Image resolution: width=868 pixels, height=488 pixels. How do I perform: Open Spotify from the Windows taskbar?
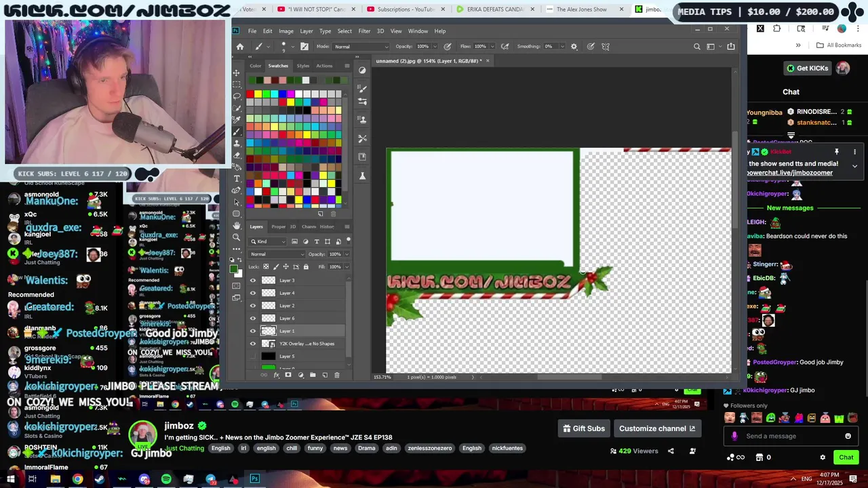(166, 479)
